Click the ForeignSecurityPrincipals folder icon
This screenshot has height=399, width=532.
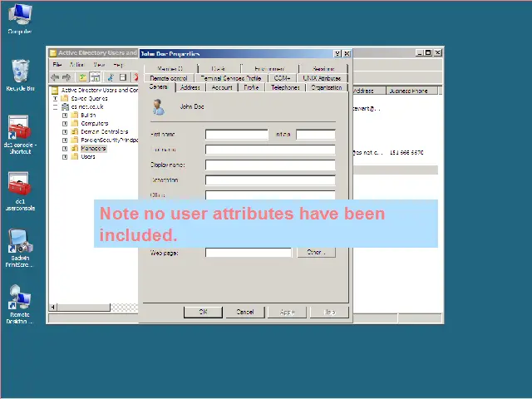click(x=75, y=140)
